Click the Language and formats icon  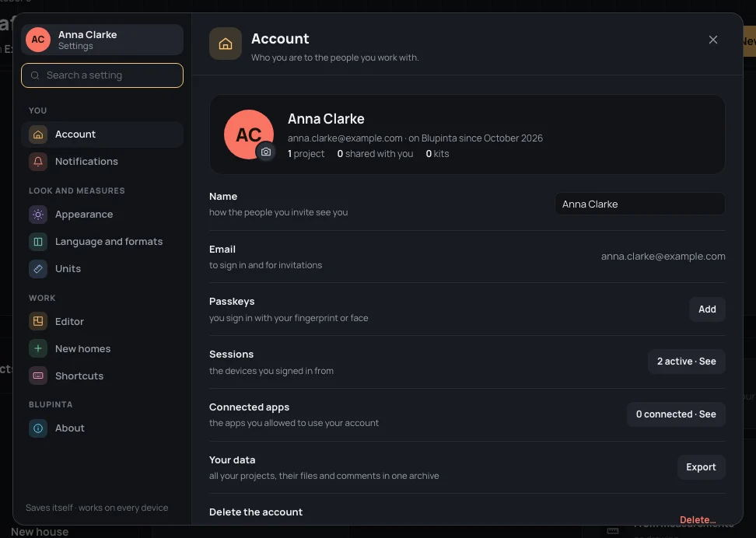pos(38,242)
